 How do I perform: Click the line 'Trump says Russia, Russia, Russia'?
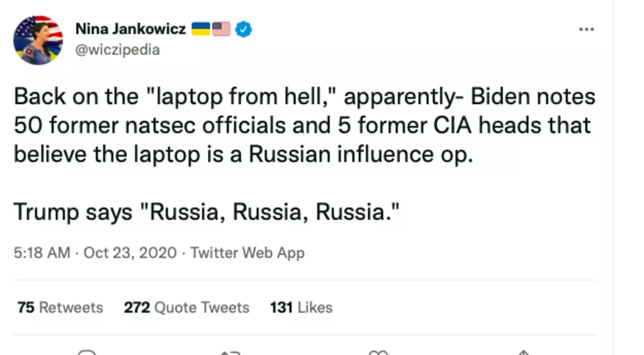click(x=206, y=212)
